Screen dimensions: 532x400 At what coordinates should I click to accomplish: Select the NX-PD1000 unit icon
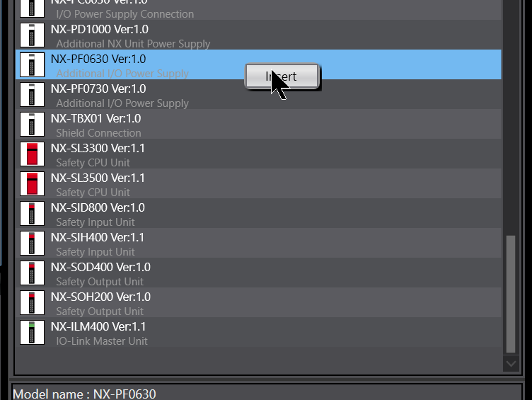[32, 35]
